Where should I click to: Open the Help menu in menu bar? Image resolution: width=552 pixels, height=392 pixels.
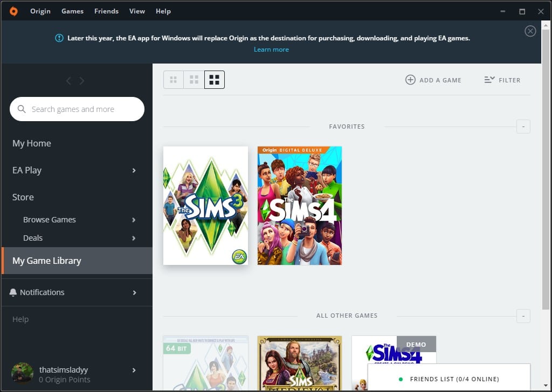[163, 11]
